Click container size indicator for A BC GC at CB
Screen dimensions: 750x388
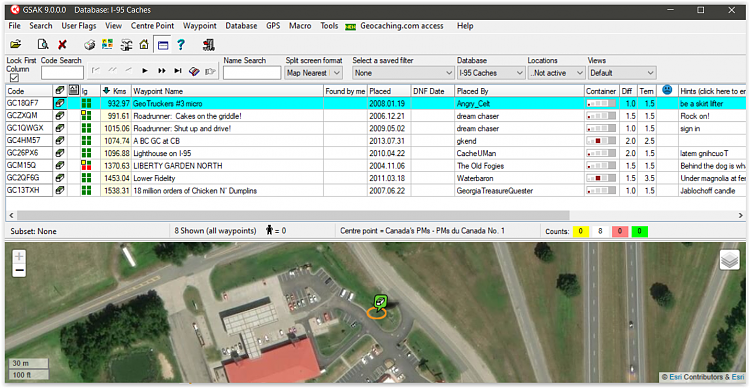point(602,141)
